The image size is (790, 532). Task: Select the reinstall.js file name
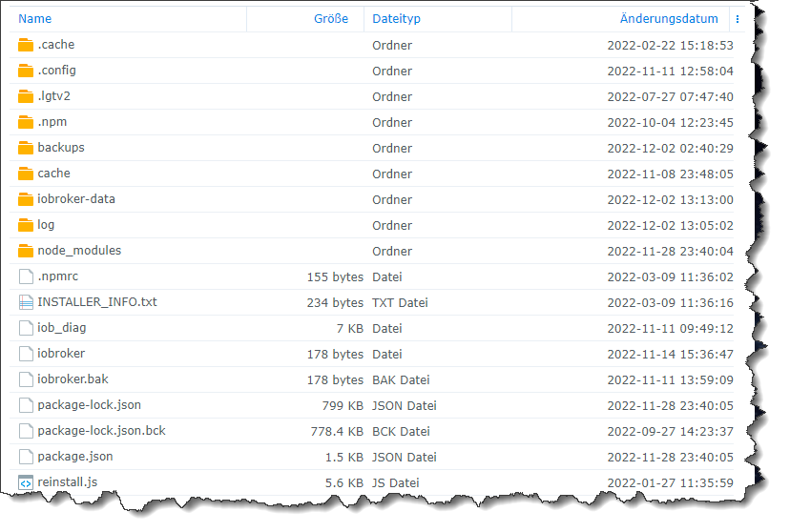coord(68,482)
